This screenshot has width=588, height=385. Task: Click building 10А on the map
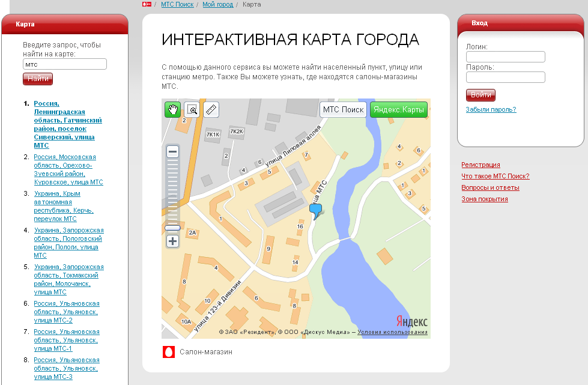point(186,322)
